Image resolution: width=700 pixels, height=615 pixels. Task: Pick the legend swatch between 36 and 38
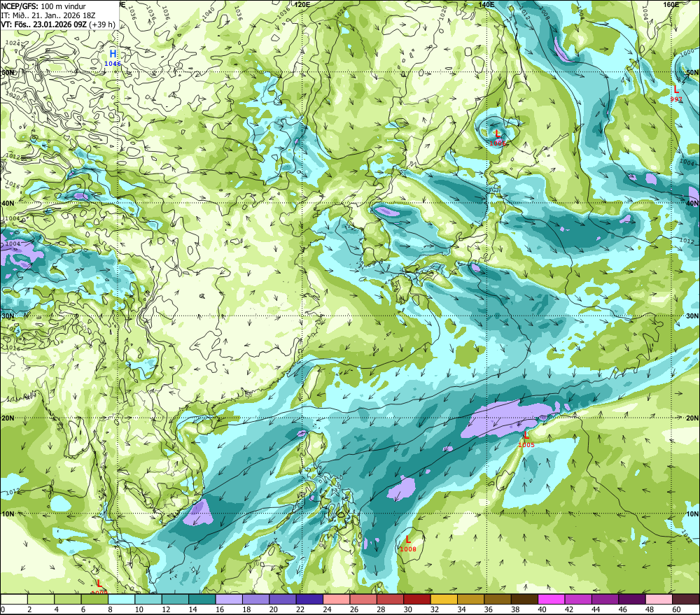498,599
